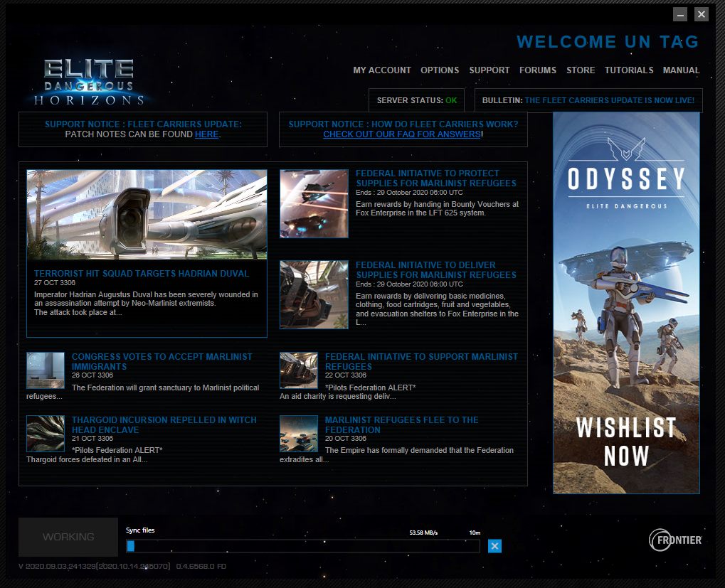The image size is (725, 588).
Task: Click the How Do Fleet Carriers Work heading
Action: point(403,124)
